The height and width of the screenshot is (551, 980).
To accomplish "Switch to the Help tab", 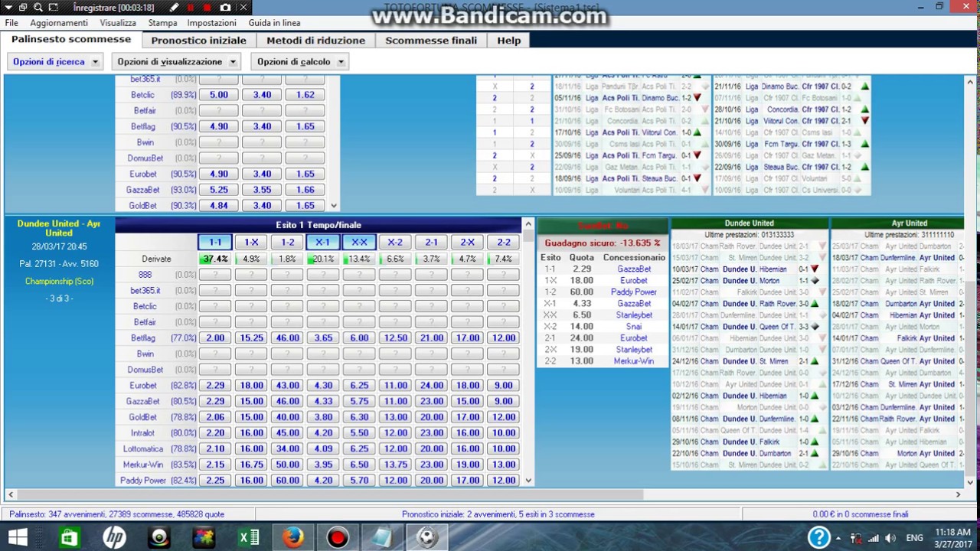I will click(508, 41).
